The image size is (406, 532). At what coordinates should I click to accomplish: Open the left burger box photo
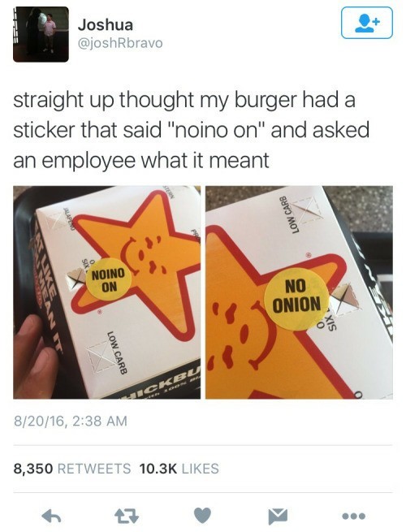click(107, 292)
